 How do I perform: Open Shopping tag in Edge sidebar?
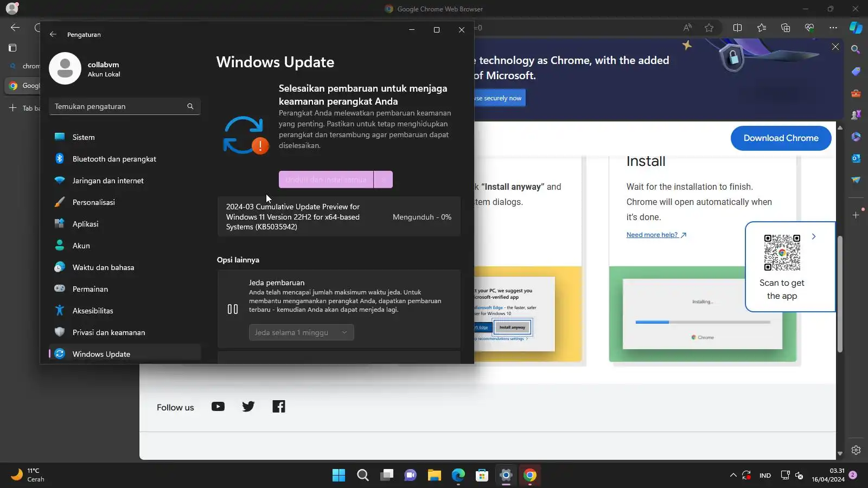pos(856,72)
